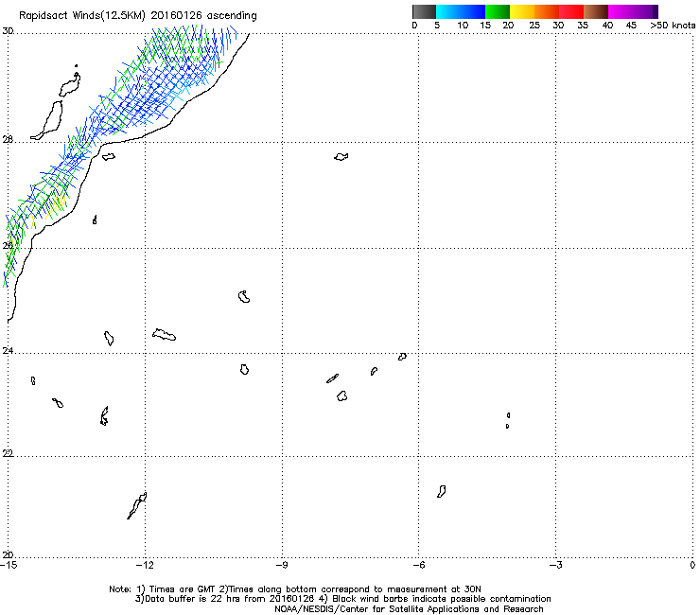
Task: Click the long island outline near 28N
Action: click(46, 120)
